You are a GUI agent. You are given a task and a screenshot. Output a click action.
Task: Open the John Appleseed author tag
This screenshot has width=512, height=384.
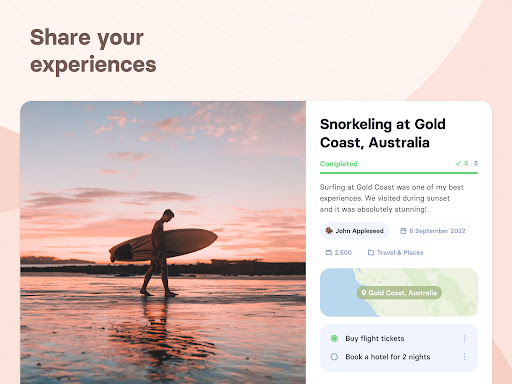pos(354,231)
